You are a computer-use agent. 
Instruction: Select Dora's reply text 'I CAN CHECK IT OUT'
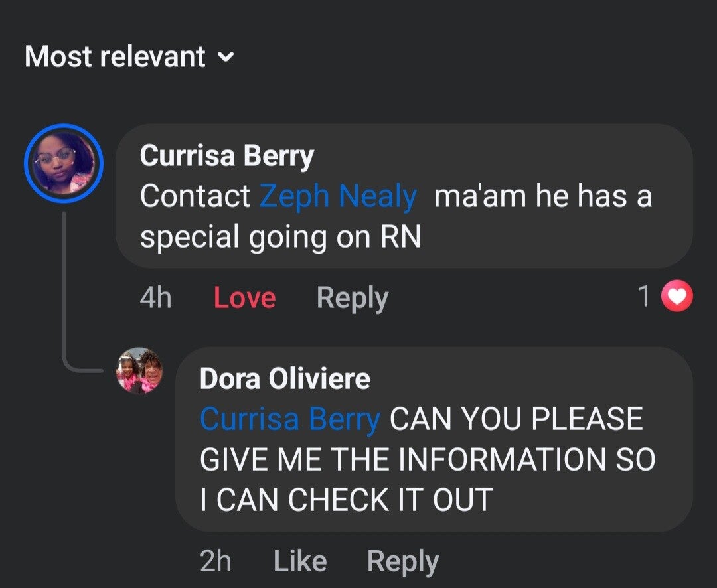346,500
